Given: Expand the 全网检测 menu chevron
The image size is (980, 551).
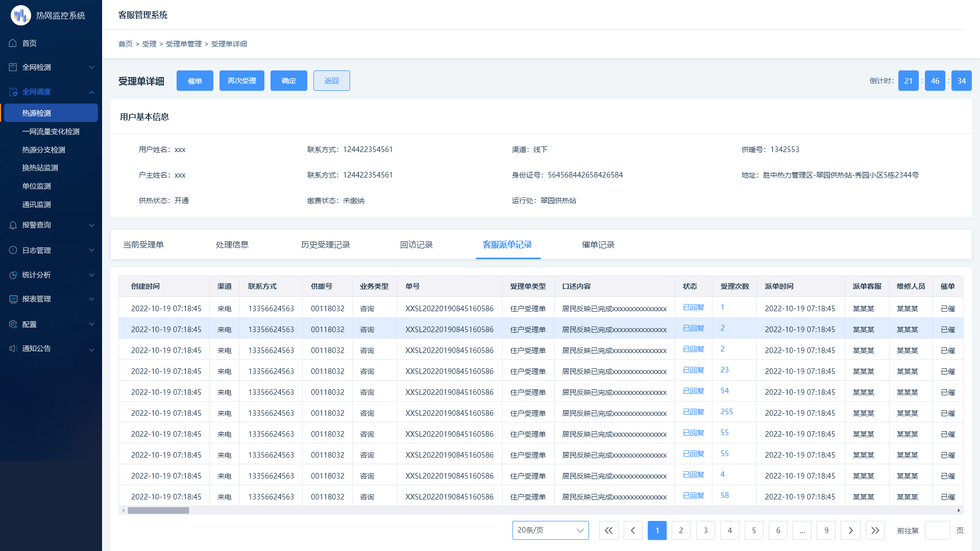Looking at the screenshot, I should [x=92, y=67].
